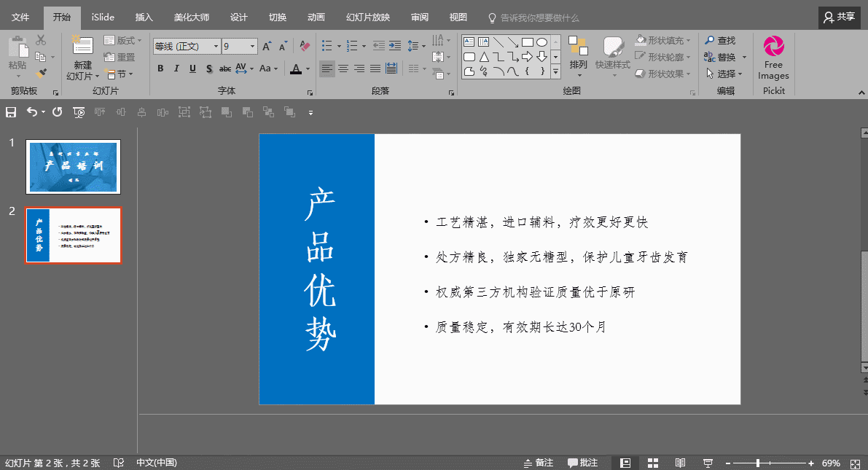Select the slide 1 thumbnail
Screen dimensions: 868x470
[x=73, y=167]
